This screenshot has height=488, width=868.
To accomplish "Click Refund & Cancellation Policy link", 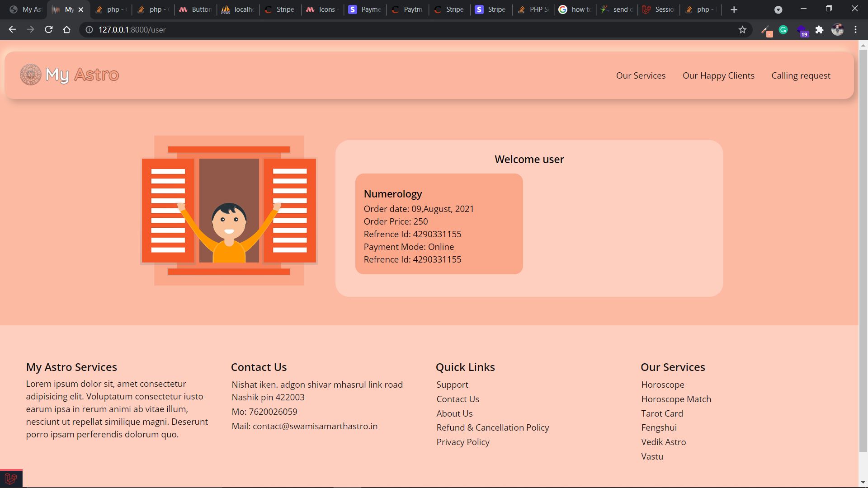I will [492, 427].
